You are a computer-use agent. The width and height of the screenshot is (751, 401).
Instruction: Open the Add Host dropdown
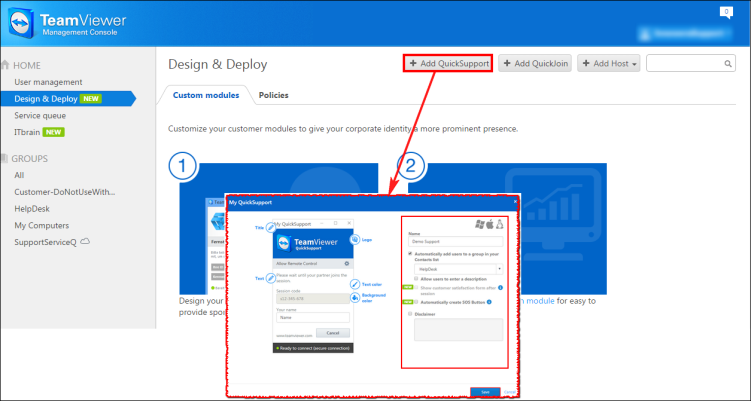tap(609, 63)
